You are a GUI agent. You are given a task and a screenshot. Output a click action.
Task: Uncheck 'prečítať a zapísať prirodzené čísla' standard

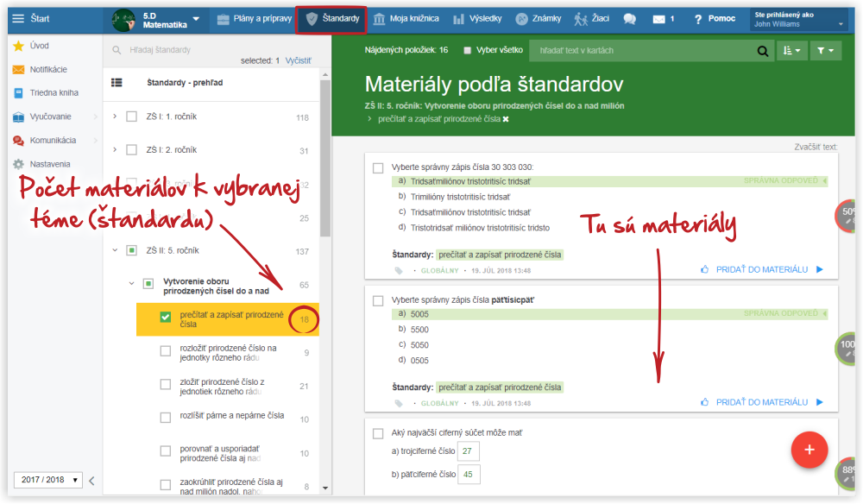click(x=165, y=317)
